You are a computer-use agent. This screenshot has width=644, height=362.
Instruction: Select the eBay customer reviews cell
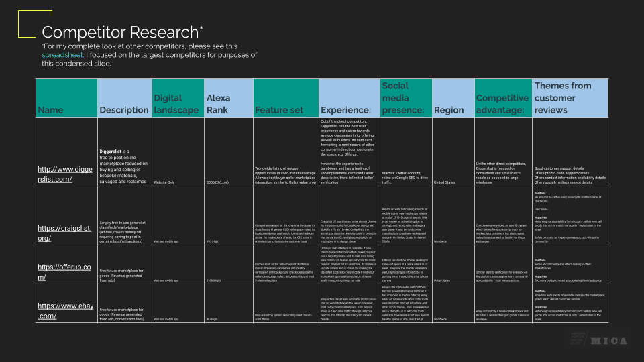(x=570, y=304)
